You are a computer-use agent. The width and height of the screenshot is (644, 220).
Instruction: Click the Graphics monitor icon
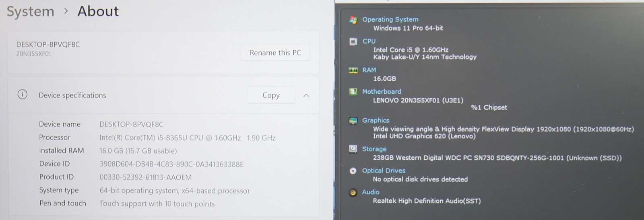[x=353, y=120]
